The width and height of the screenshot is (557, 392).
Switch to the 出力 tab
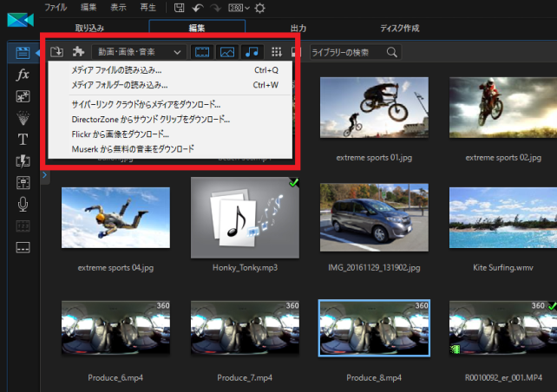tap(298, 29)
